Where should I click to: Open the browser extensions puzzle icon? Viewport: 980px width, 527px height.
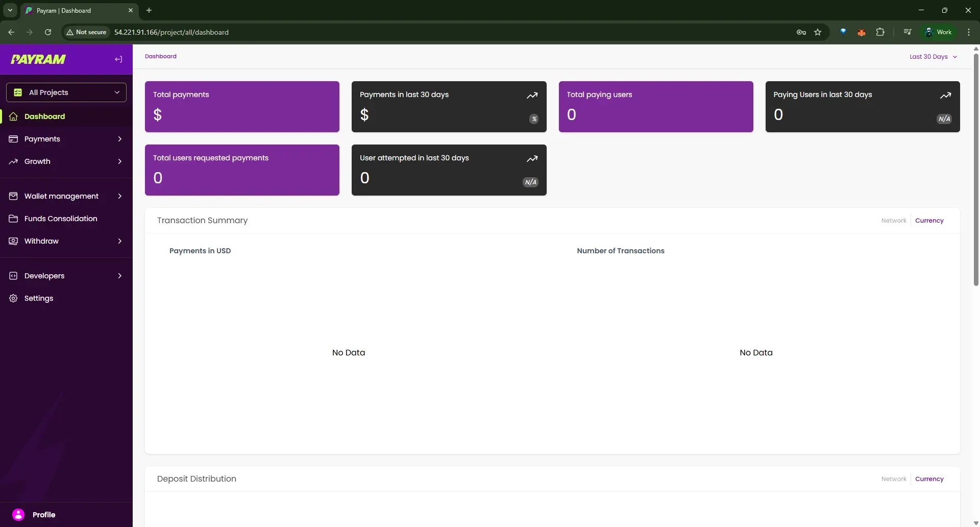(x=880, y=32)
